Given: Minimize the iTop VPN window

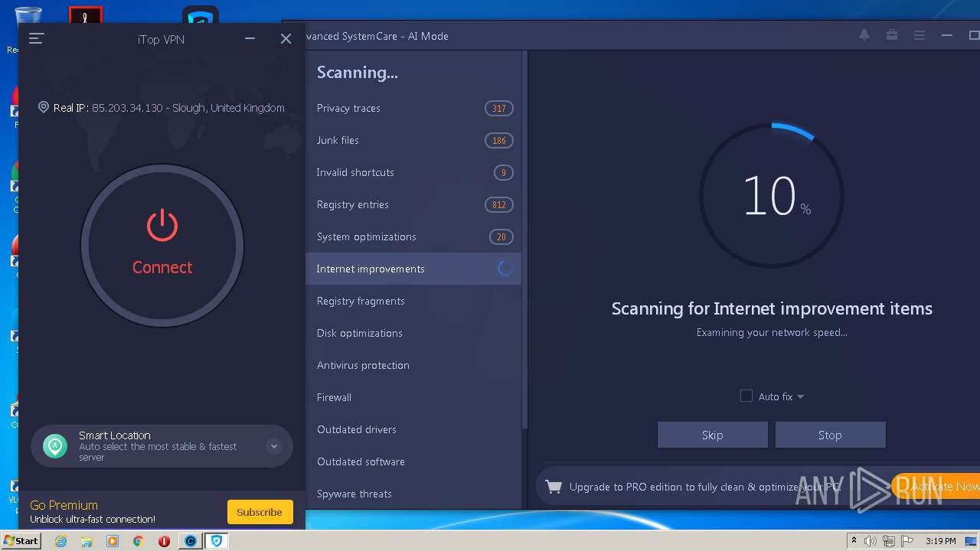Looking at the screenshot, I should (x=250, y=38).
